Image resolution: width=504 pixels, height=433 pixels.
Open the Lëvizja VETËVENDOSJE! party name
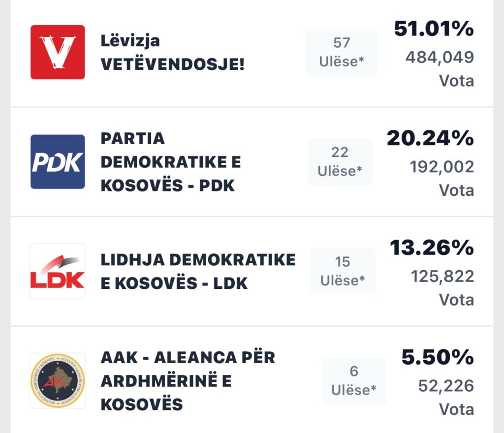pyautogui.click(x=172, y=52)
